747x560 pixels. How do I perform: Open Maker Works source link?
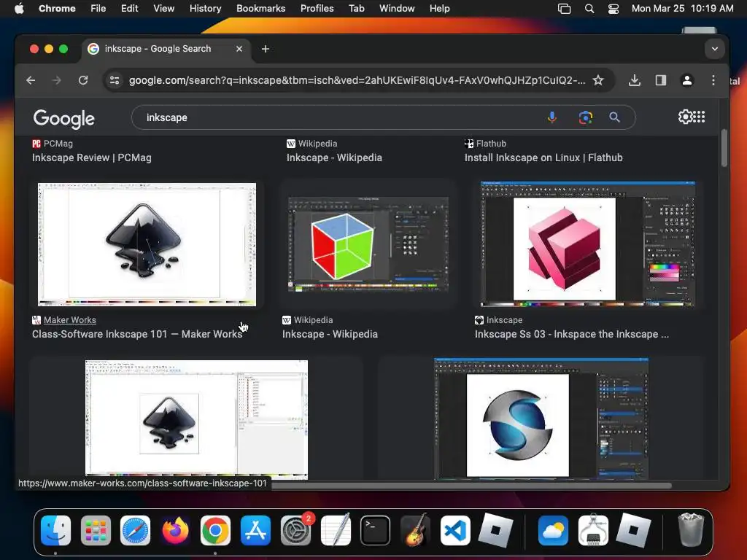point(69,320)
